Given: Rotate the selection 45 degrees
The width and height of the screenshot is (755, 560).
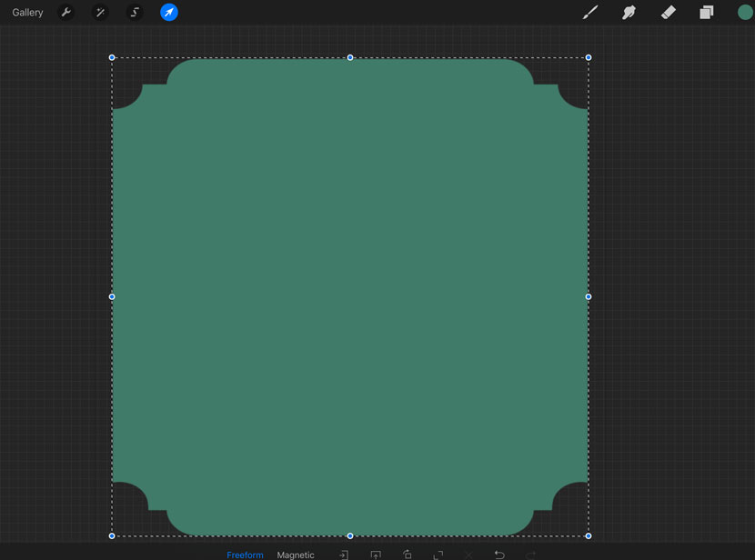Looking at the screenshot, I should point(407,555).
